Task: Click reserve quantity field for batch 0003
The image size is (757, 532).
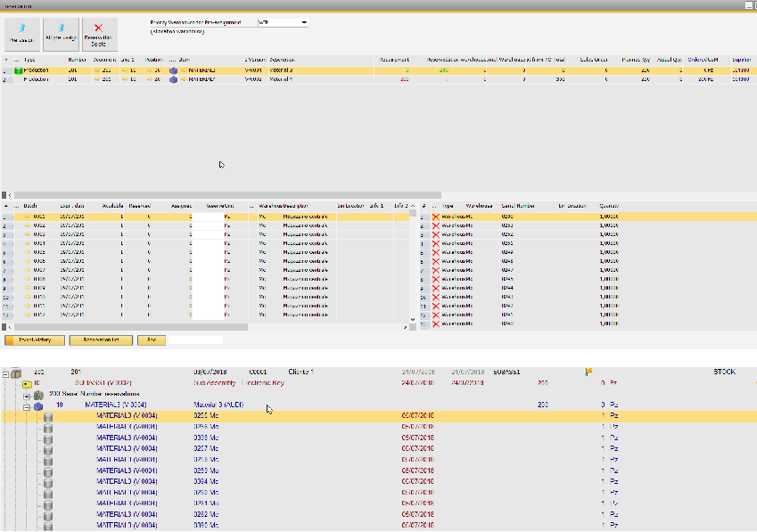Action: tap(208, 234)
